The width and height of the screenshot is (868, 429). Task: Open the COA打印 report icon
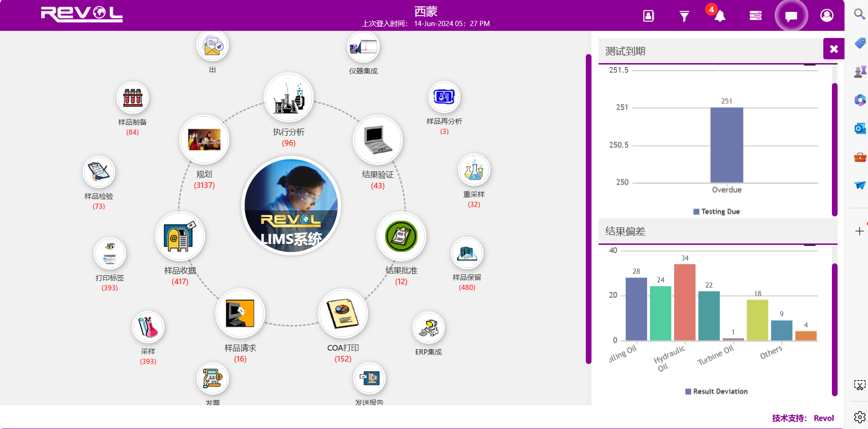[x=343, y=314]
